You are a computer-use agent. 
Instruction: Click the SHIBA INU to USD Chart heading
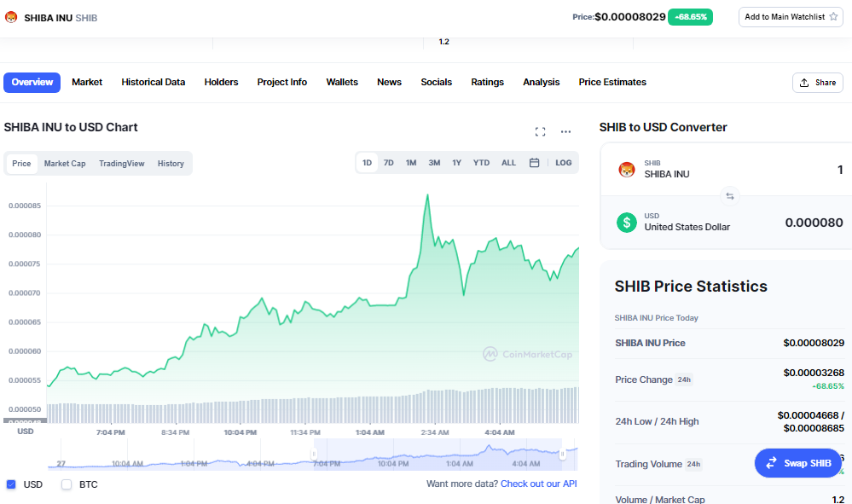71,127
